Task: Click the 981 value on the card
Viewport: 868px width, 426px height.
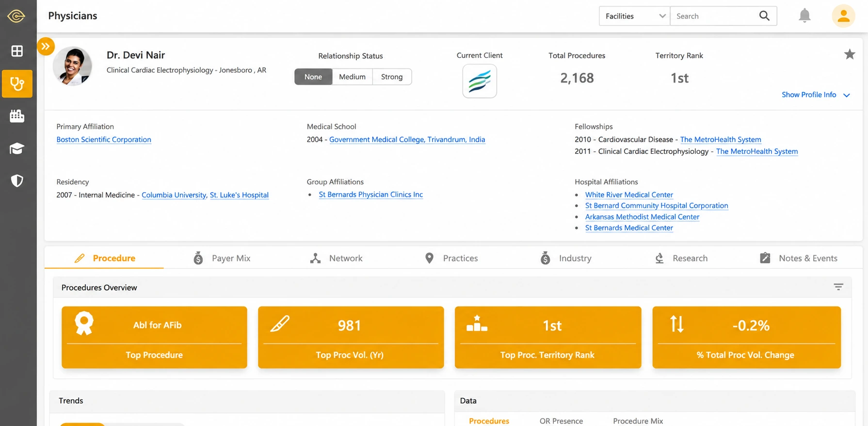Action: tap(350, 325)
